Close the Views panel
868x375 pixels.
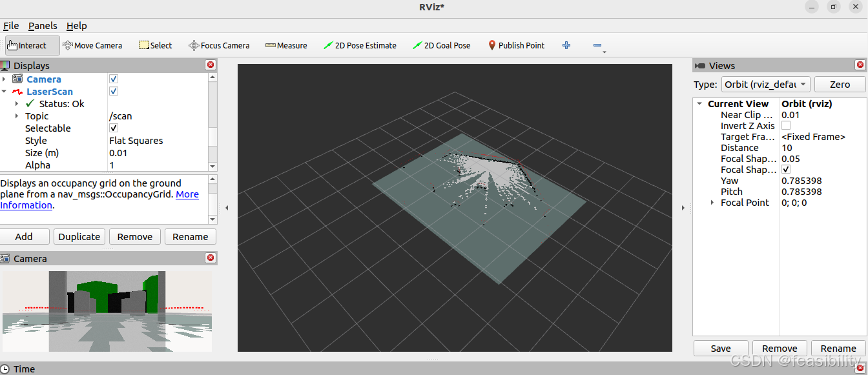(860, 65)
